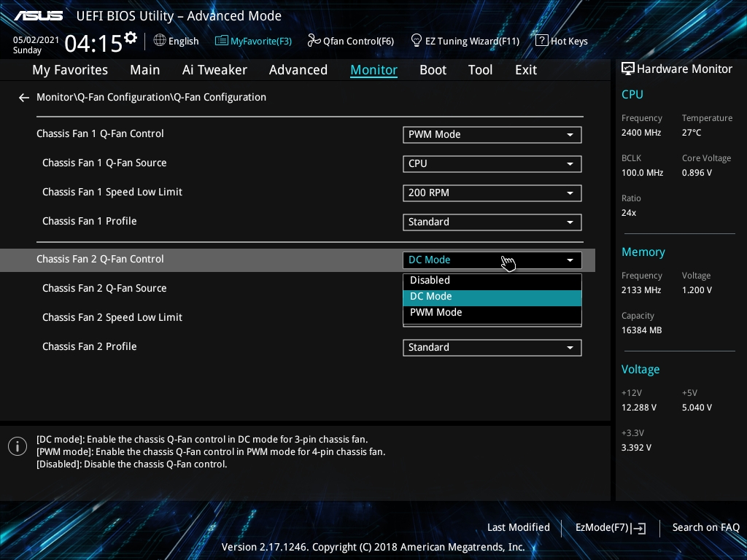Open Qfan Control(F6) fan icon

point(314,41)
